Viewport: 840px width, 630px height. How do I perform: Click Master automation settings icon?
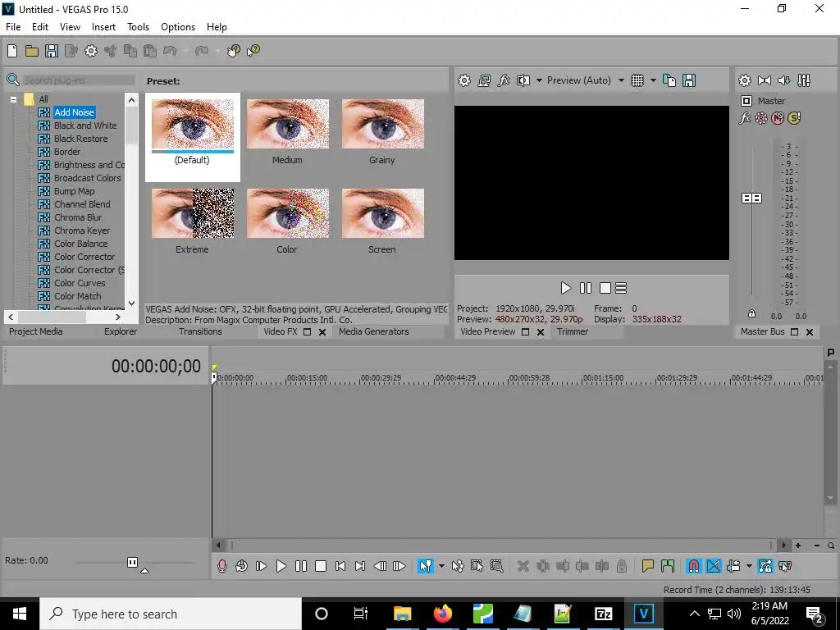pos(760,118)
